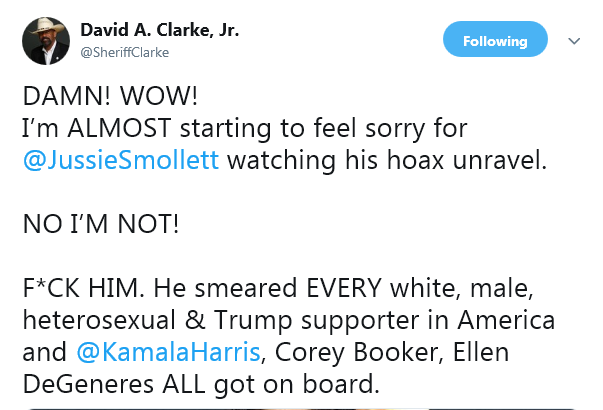Screen dimensions: 603x410
Task: Click the "DAMN! WOW!" opening line
Action: pos(110,96)
